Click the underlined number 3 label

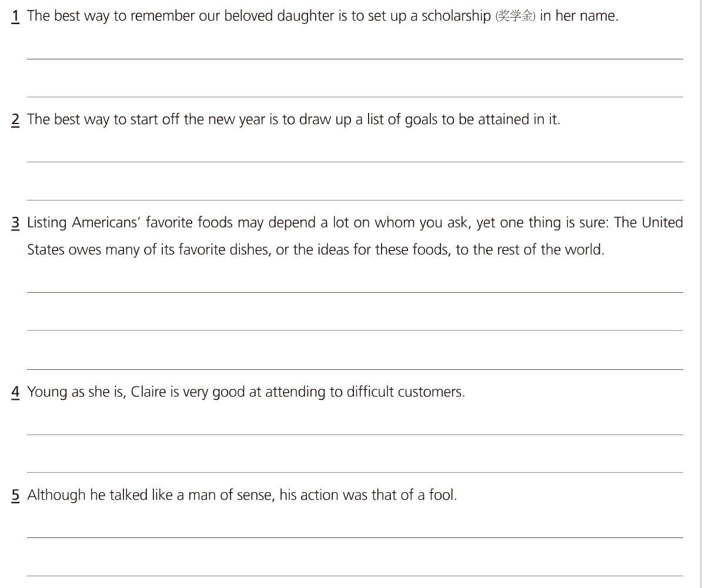coord(16,223)
